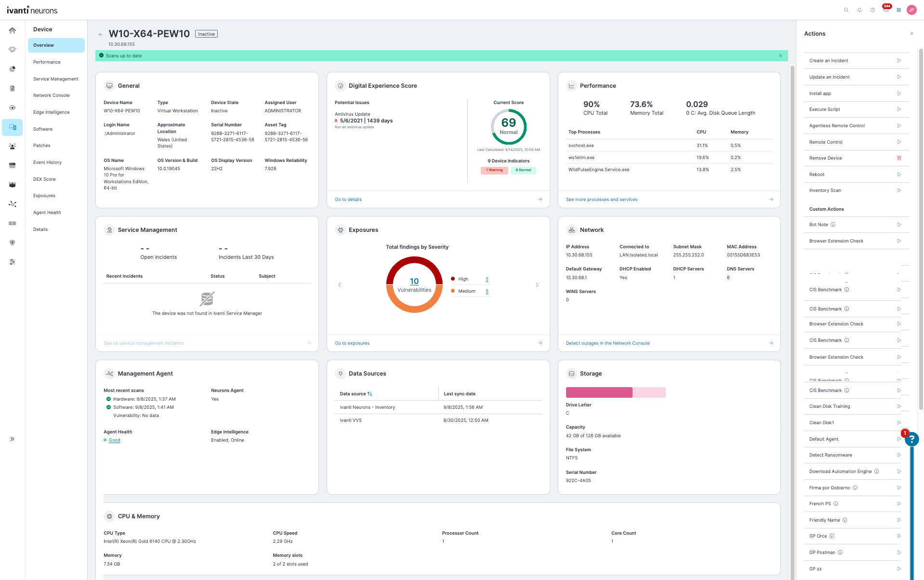Image resolution: width=924 pixels, height=580 pixels.
Task: Open the Home icon in left rail
Action: (13, 30)
